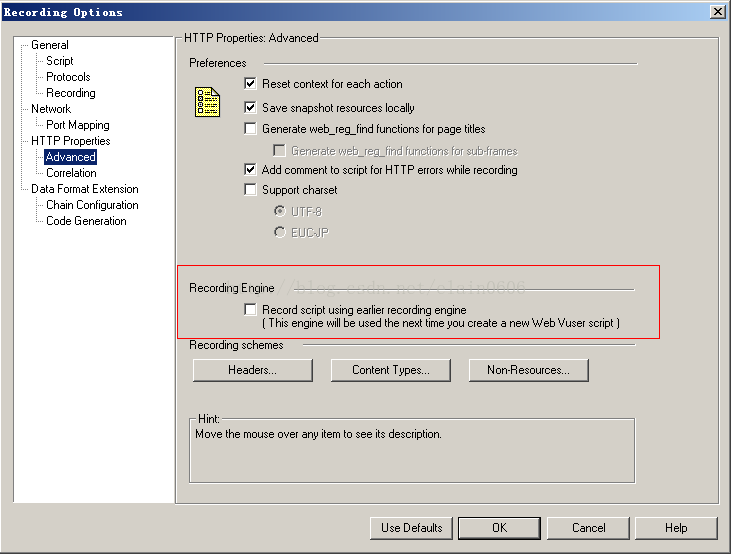Uncheck Reset context for each action

(250, 84)
